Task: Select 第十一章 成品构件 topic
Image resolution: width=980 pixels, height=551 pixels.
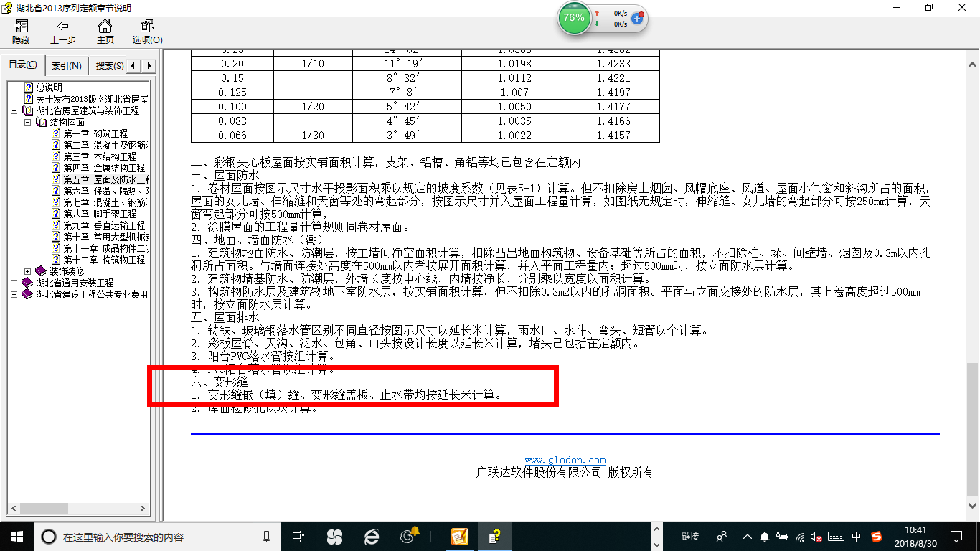Action: click(x=105, y=248)
